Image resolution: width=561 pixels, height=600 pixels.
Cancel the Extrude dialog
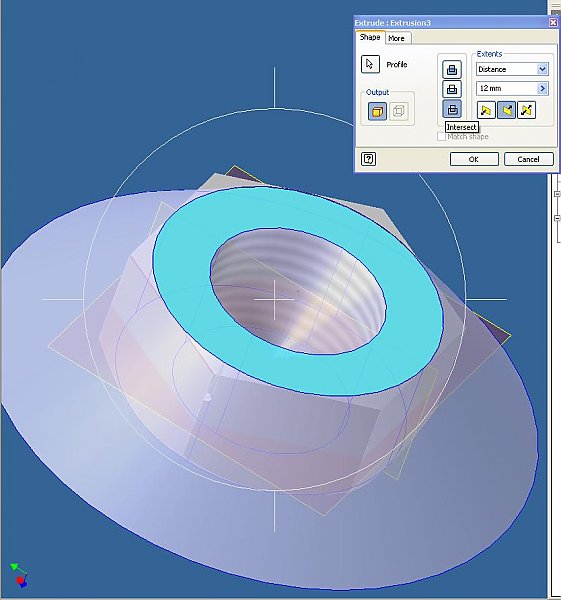tap(528, 159)
